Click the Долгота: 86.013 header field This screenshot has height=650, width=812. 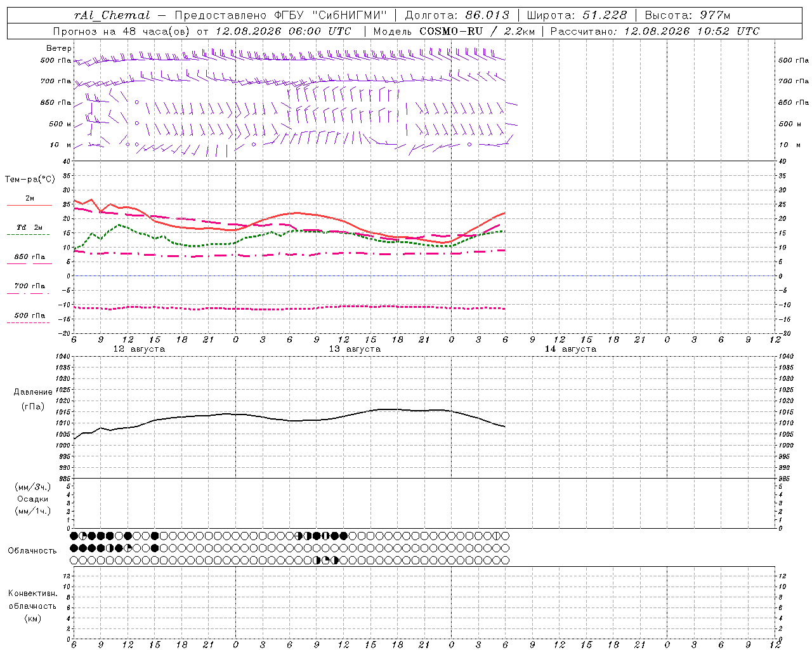pyautogui.click(x=457, y=15)
